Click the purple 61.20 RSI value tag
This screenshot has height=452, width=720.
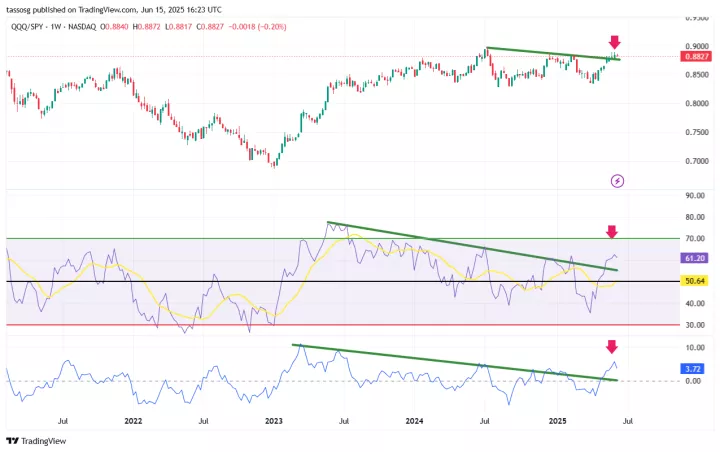click(x=694, y=258)
